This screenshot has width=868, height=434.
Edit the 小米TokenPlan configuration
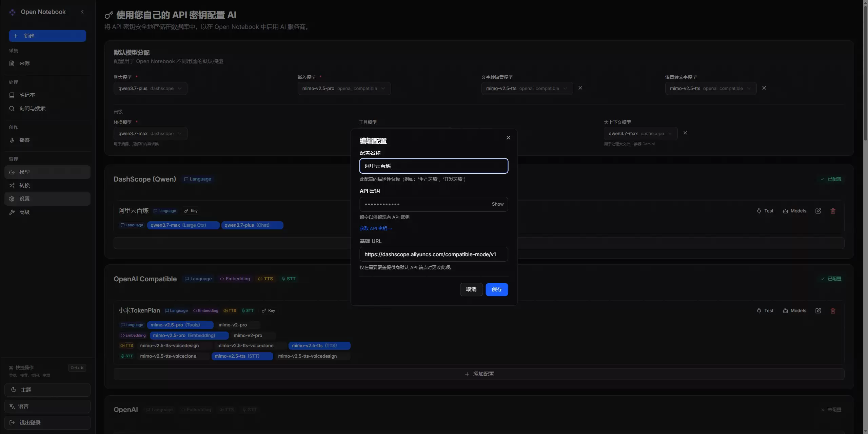[x=818, y=311]
